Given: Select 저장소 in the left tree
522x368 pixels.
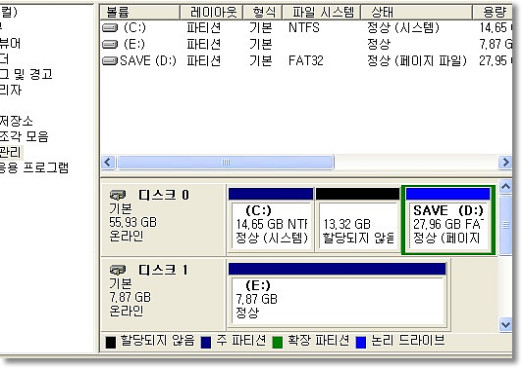Looking at the screenshot, I should point(16,121).
